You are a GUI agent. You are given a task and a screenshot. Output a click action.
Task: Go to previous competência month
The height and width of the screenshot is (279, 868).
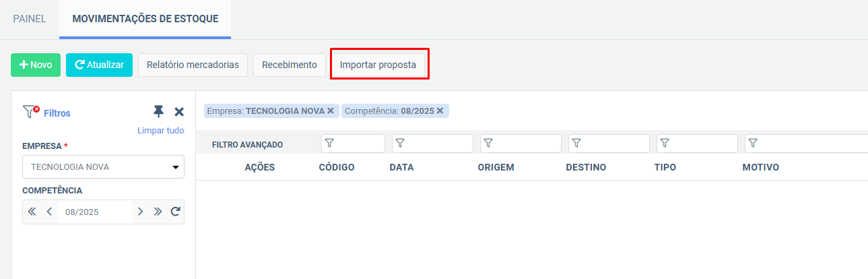[49, 212]
